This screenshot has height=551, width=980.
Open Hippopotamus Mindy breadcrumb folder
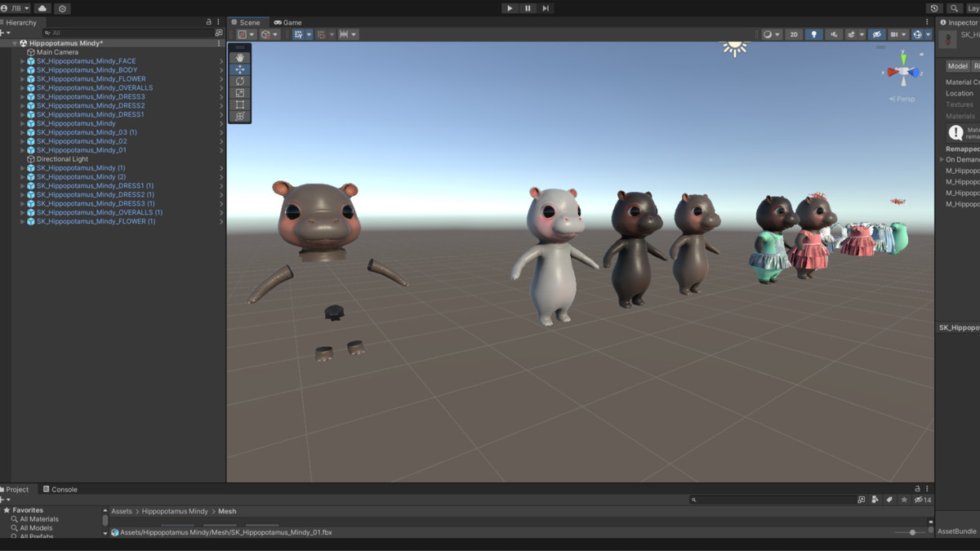coord(175,511)
